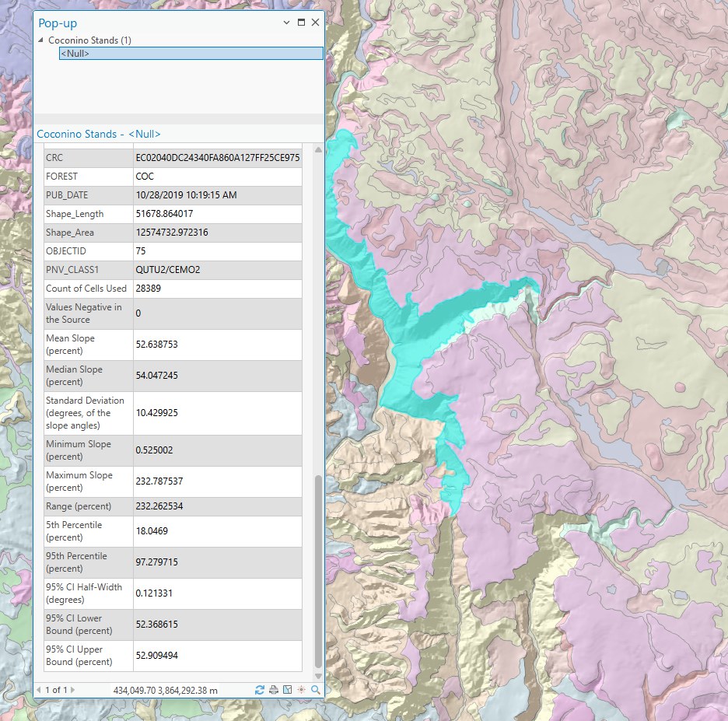Click the FOREST field name cell

coord(88,177)
